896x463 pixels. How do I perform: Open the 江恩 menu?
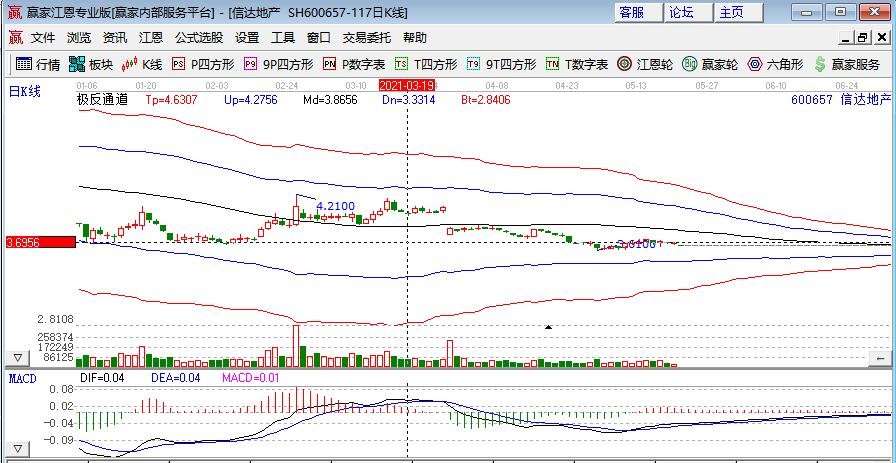click(x=151, y=38)
